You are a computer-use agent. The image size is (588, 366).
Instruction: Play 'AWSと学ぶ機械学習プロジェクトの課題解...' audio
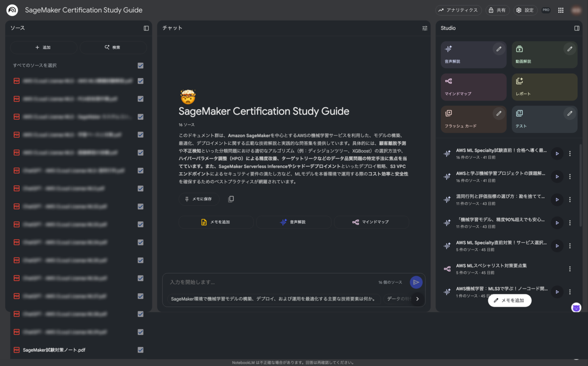557,177
